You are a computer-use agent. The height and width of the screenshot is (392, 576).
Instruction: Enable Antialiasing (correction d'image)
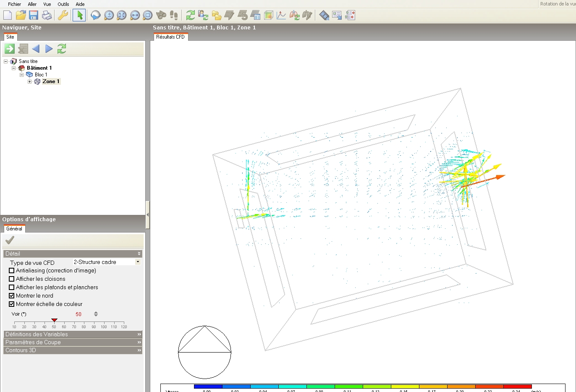point(11,270)
